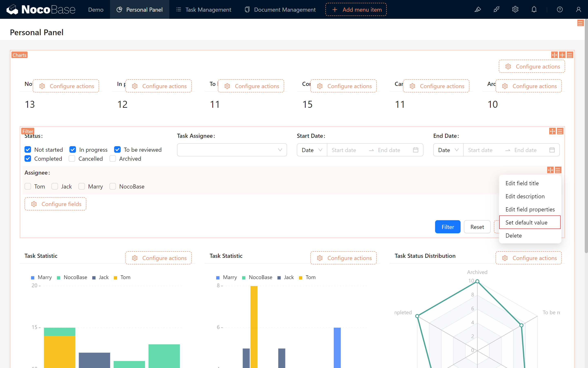Select Set default value from the menu
588x368 pixels.
(530, 222)
